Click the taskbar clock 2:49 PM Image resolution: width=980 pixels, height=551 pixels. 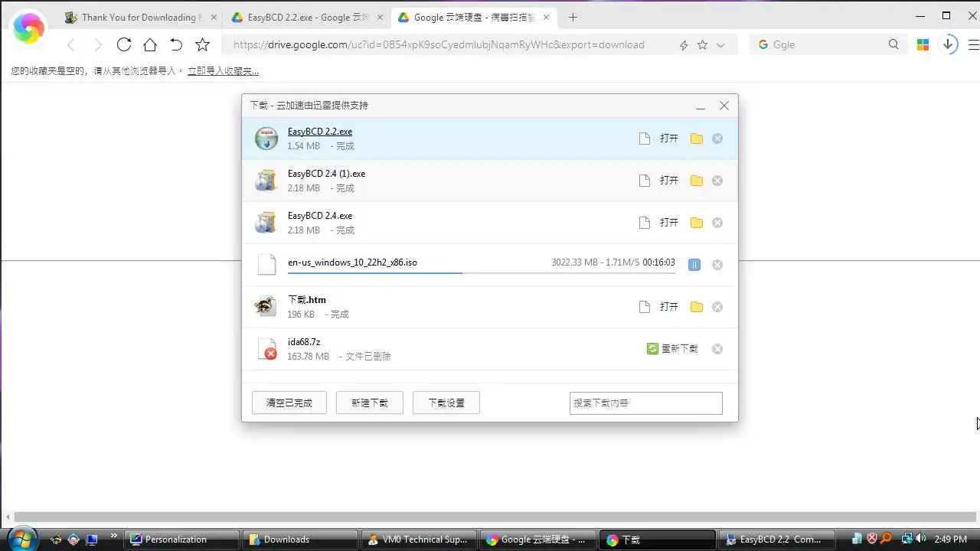pos(951,540)
